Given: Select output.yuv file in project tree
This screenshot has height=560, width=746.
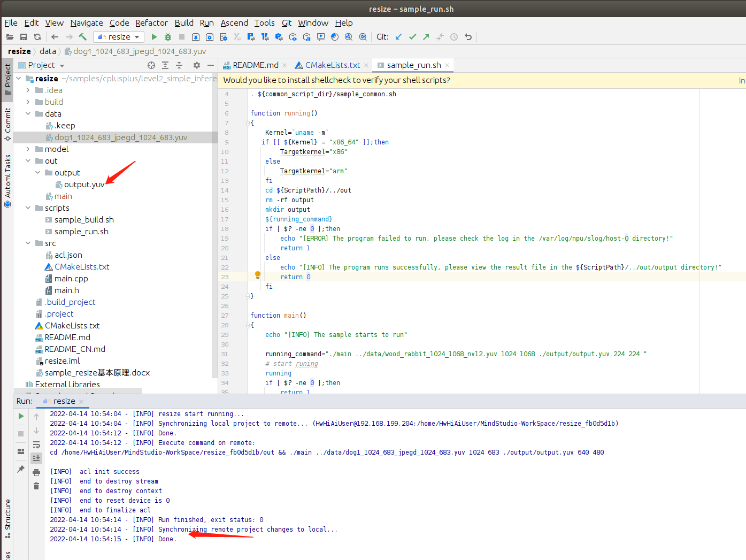Looking at the screenshot, I should 84,185.
